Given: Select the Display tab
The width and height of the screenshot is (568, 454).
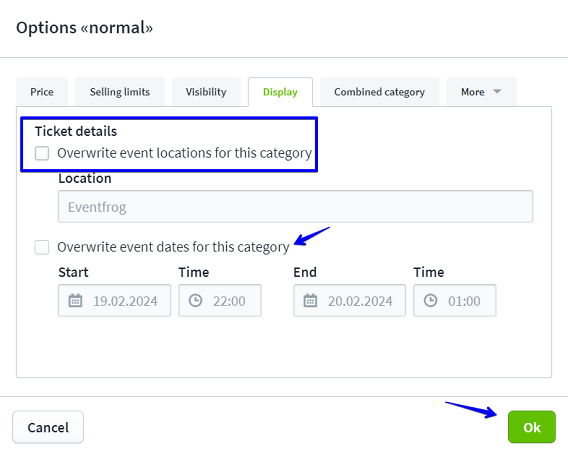Looking at the screenshot, I should [x=280, y=92].
